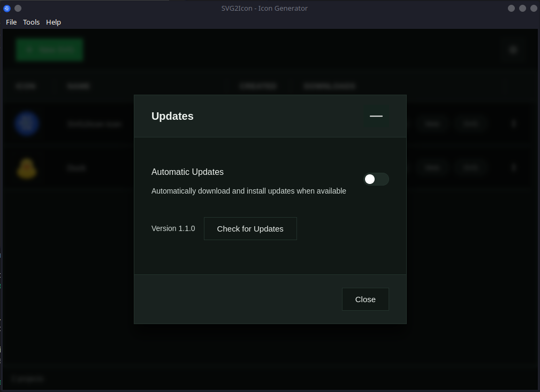The image size is (540, 392).
Task: Select the yellow icon thumbnail in second row
Action: tap(27, 168)
